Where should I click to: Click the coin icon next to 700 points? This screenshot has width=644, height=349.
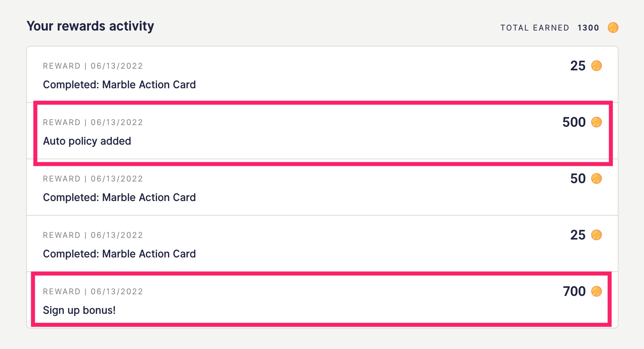(597, 291)
